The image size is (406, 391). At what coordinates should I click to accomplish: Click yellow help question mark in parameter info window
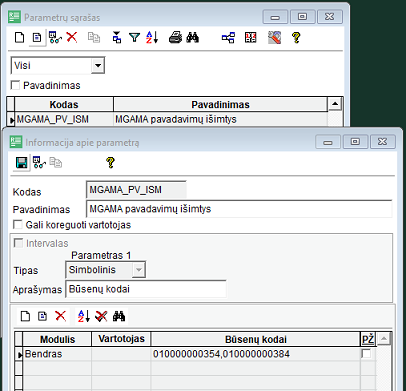click(x=110, y=163)
